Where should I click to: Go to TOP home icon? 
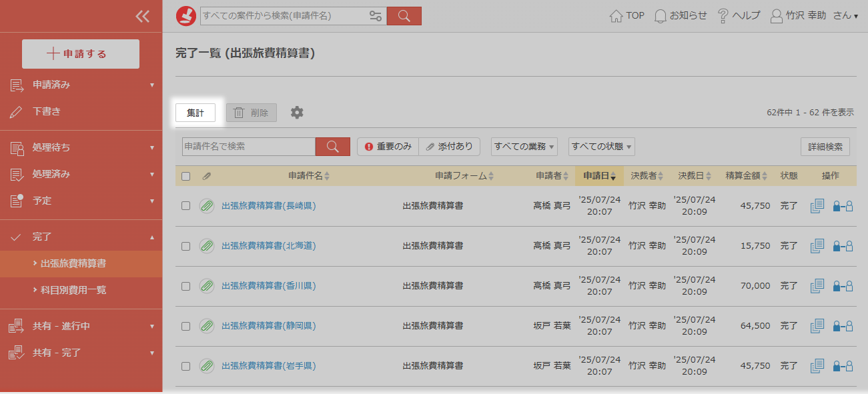(x=627, y=16)
